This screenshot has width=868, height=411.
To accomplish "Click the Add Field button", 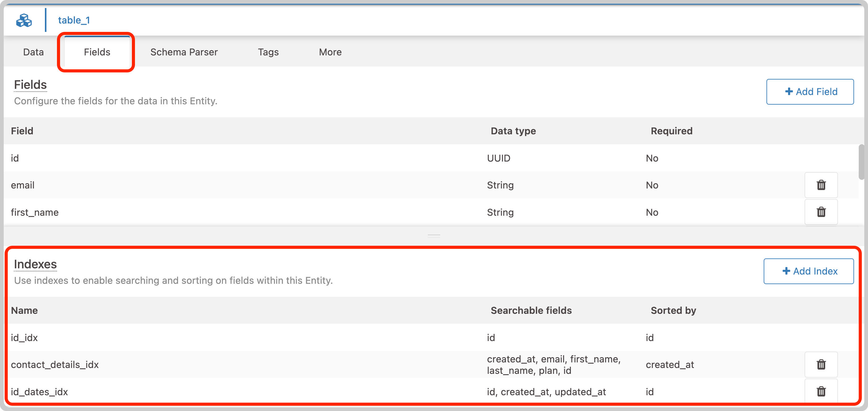I will click(x=810, y=92).
